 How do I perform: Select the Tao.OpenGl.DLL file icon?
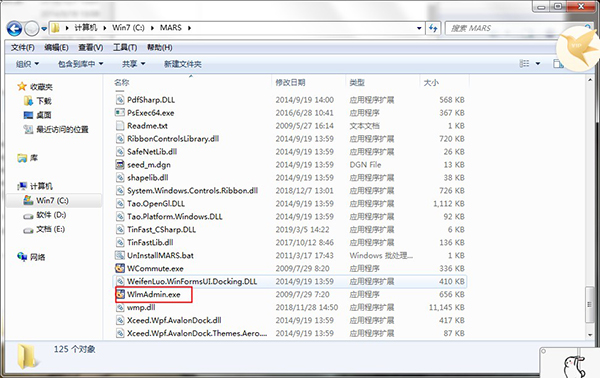click(120, 204)
